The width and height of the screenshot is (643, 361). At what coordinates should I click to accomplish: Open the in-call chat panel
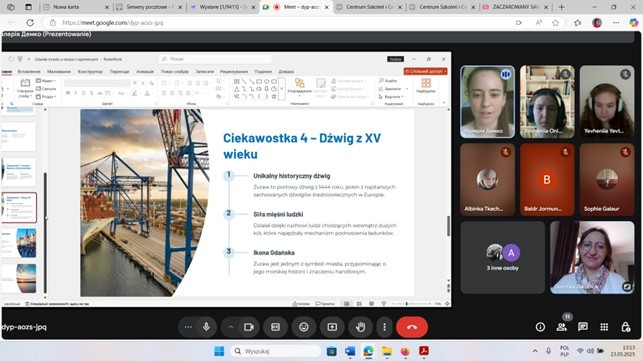pyautogui.click(x=583, y=327)
